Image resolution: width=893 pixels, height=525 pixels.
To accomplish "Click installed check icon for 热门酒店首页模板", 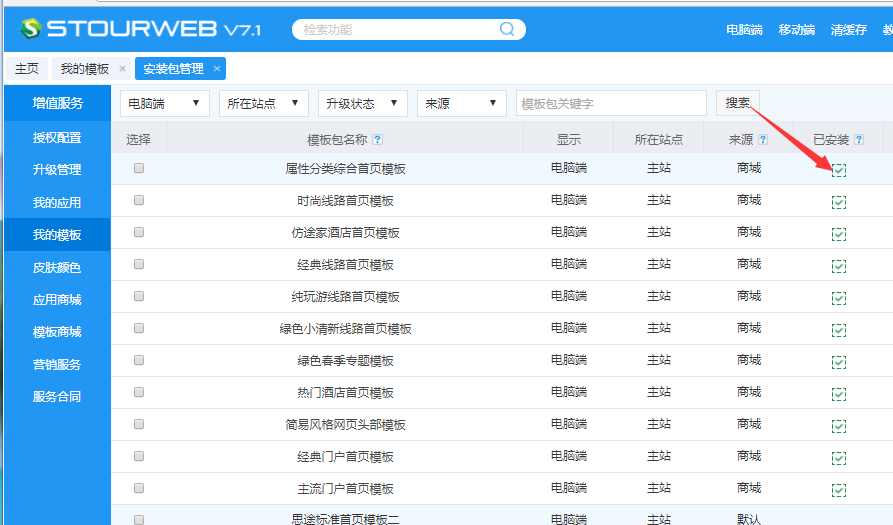I will pos(839,394).
